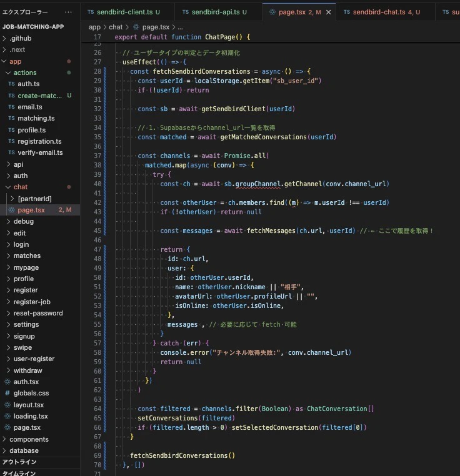Open verify-email.ts file
Screen dimensions: 460x476
click(x=40, y=152)
